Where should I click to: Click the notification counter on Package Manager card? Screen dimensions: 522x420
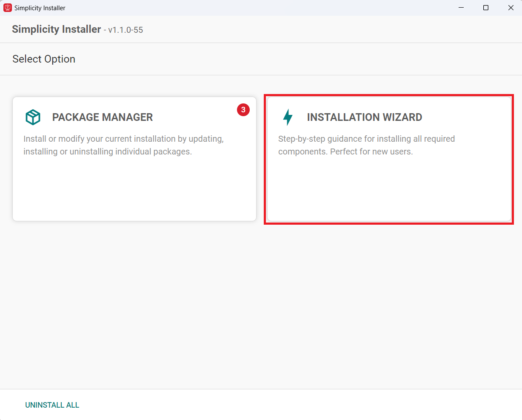[243, 110]
